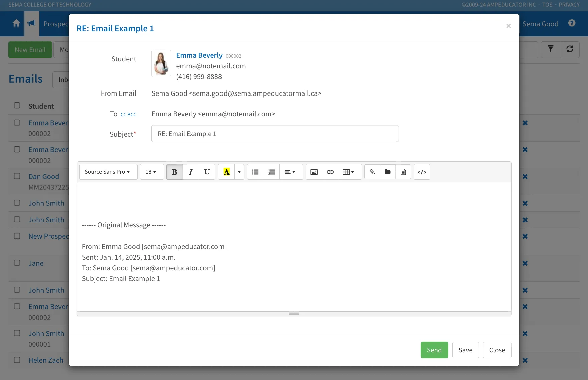Apply underline formatting

click(x=207, y=172)
